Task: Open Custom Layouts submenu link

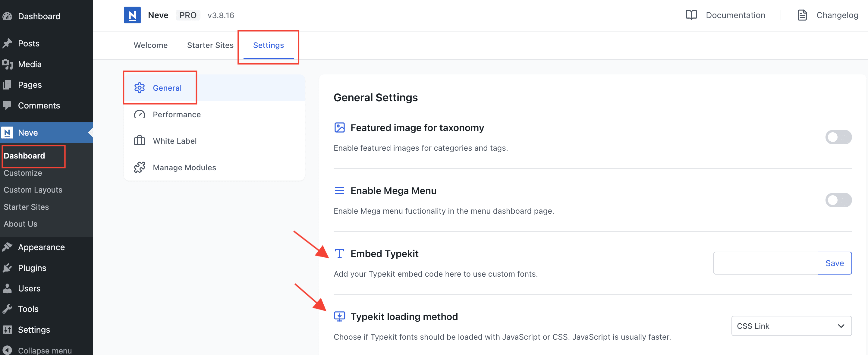Action: (33, 190)
